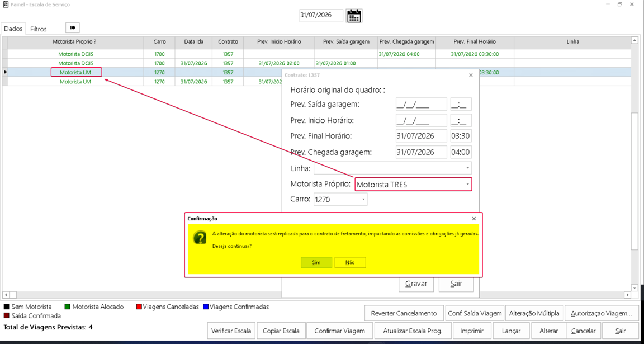
Task: Open Autorização Viagem button
Action: [602, 313]
